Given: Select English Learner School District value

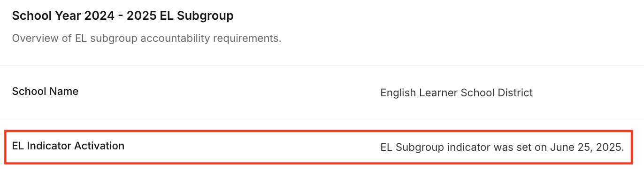Looking at the screenshot, I should (x=456, y=93).
